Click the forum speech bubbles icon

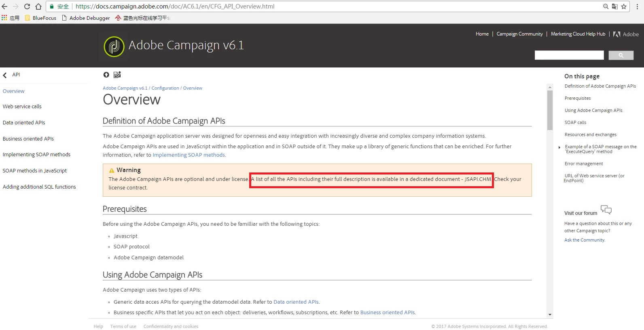606,210
